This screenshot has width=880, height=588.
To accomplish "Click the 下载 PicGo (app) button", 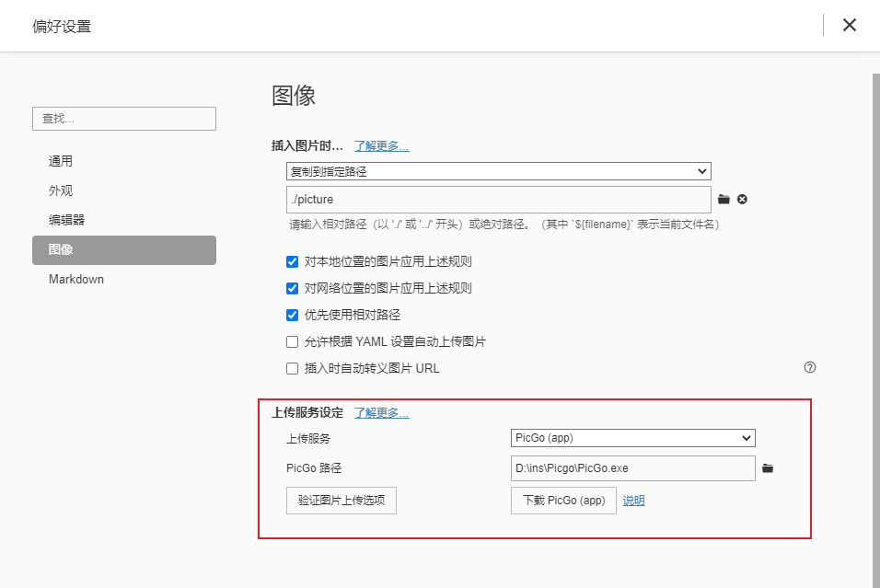I will pos(563,501).
